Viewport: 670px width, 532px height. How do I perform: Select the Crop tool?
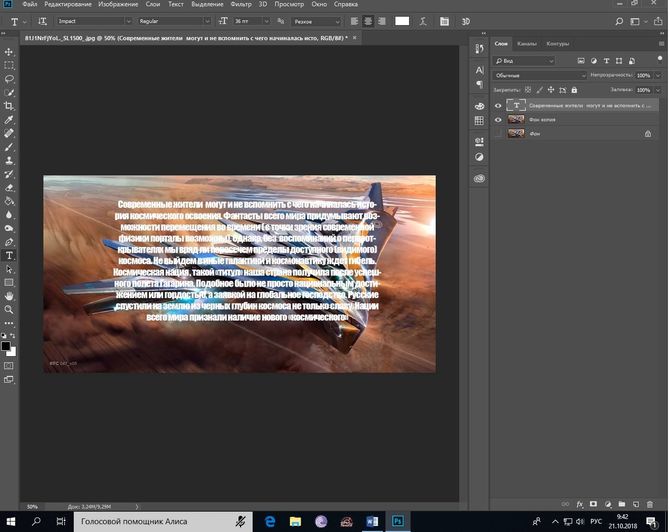tap(9, 105)
